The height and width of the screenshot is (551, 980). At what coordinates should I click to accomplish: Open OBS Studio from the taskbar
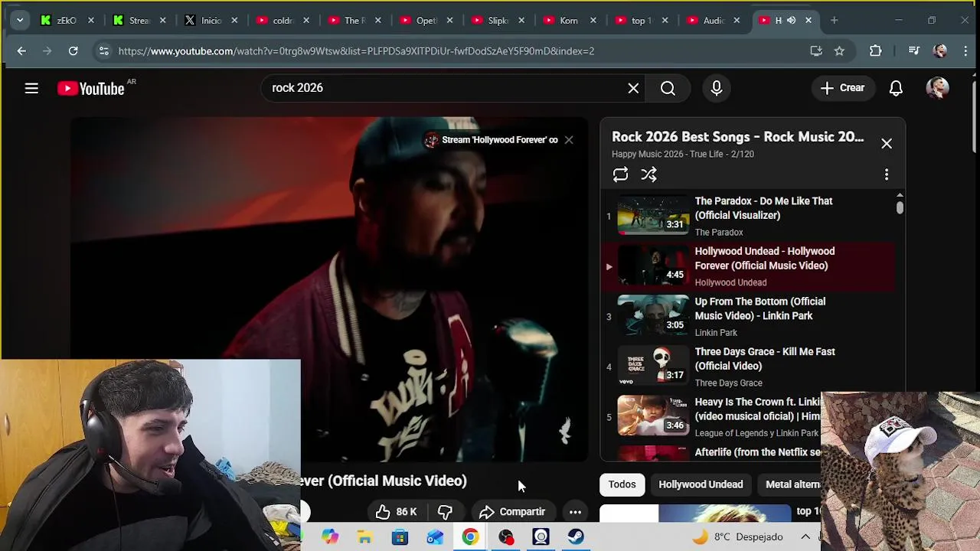(506, 537)
